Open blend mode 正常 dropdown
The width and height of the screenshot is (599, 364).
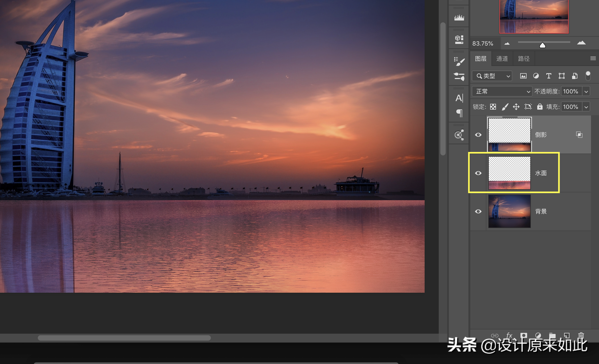[x=502, y=91]
